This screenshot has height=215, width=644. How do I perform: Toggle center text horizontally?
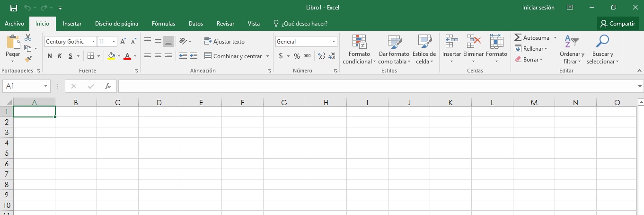coord(158,56)
